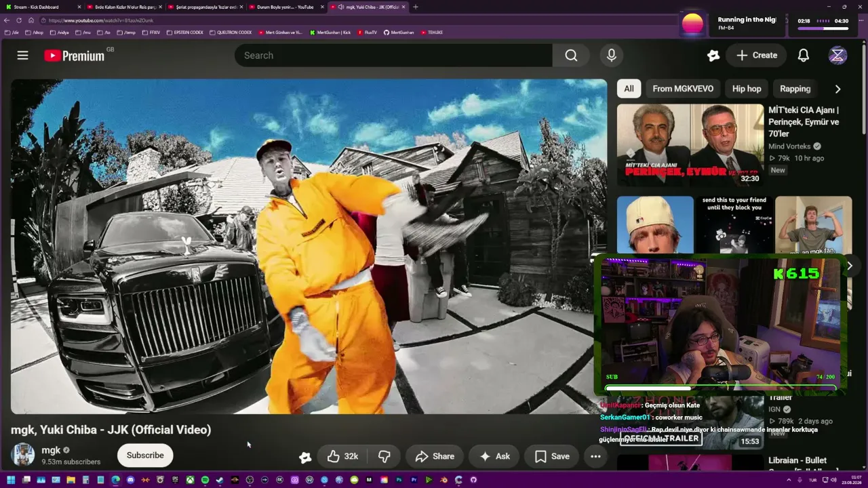Start voice search with the microphone
Image resolution: width=868 pixels, height=488 pixels.
(x=612, y=56)
